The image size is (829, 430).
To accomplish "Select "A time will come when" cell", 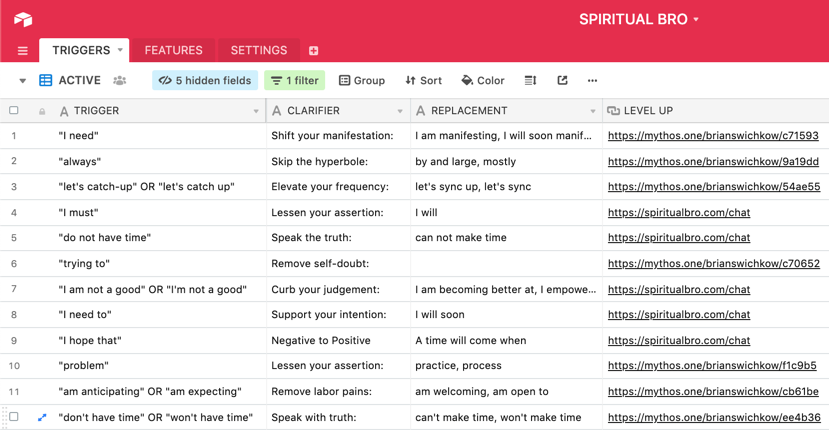I will (x=506, y=341).
